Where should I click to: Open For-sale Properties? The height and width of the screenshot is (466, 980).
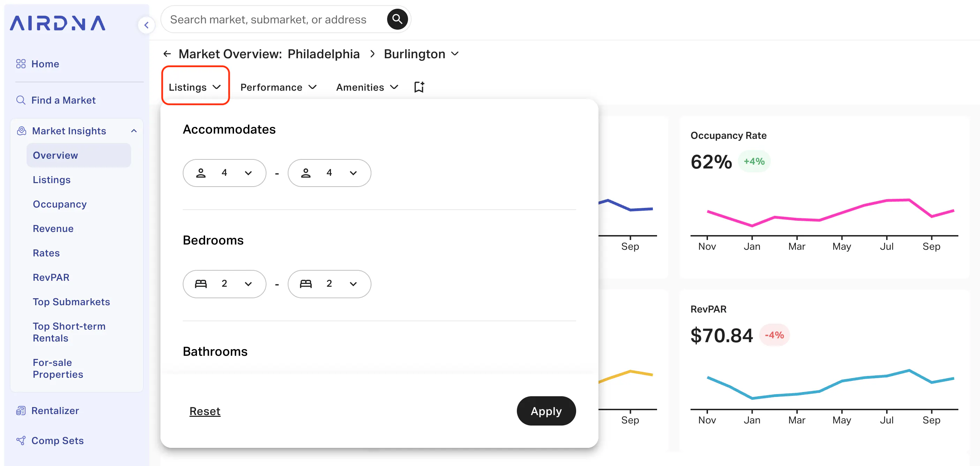(x=58, y=368)
